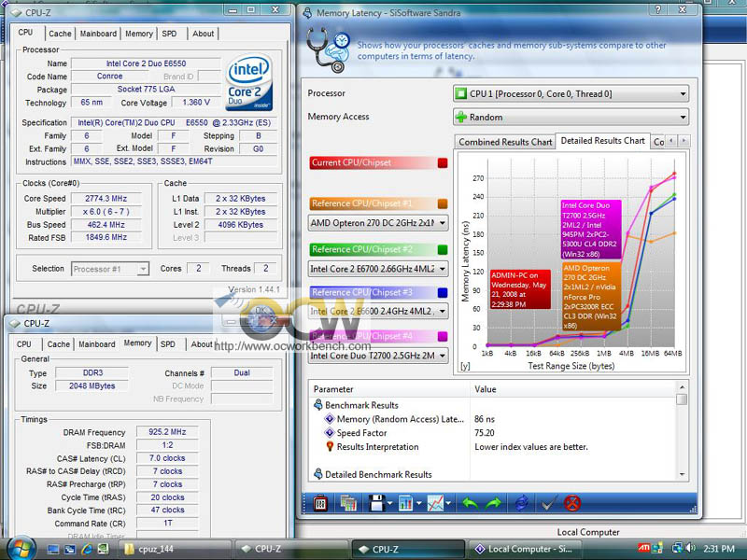Open the dropdown arrow beside the save icon
The height and width of the screenshot is (560, 747).
(390, 503)
